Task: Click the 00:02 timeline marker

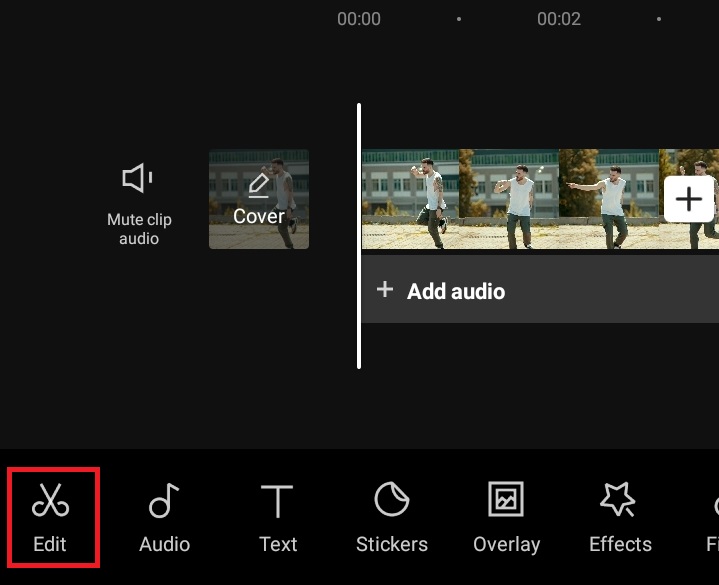Action: (559, 19)
